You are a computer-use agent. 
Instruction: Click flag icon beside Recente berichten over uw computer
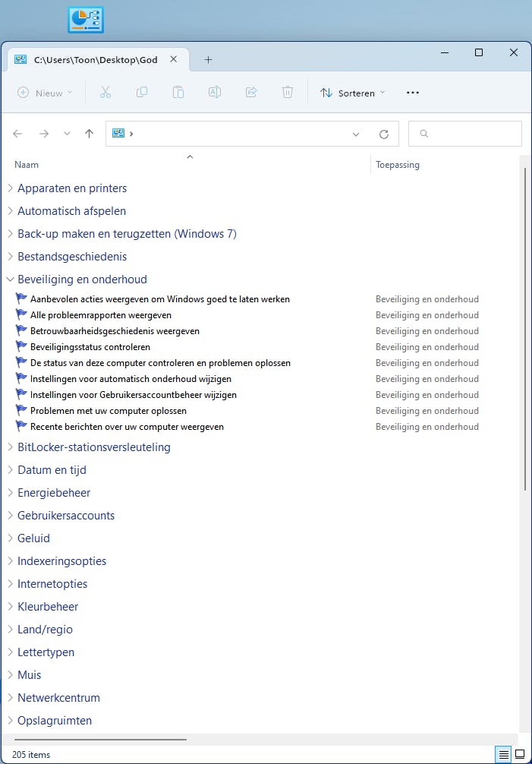[x=21, y=426]
